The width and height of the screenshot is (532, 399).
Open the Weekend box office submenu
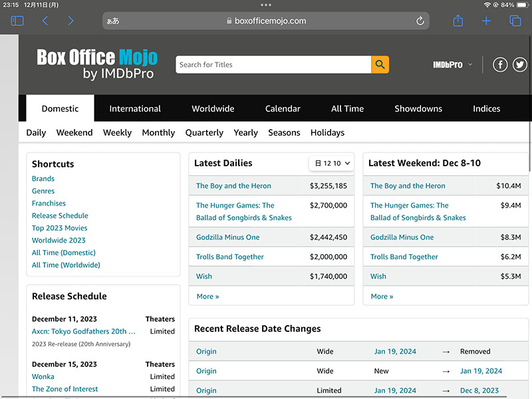click(74, 132)
